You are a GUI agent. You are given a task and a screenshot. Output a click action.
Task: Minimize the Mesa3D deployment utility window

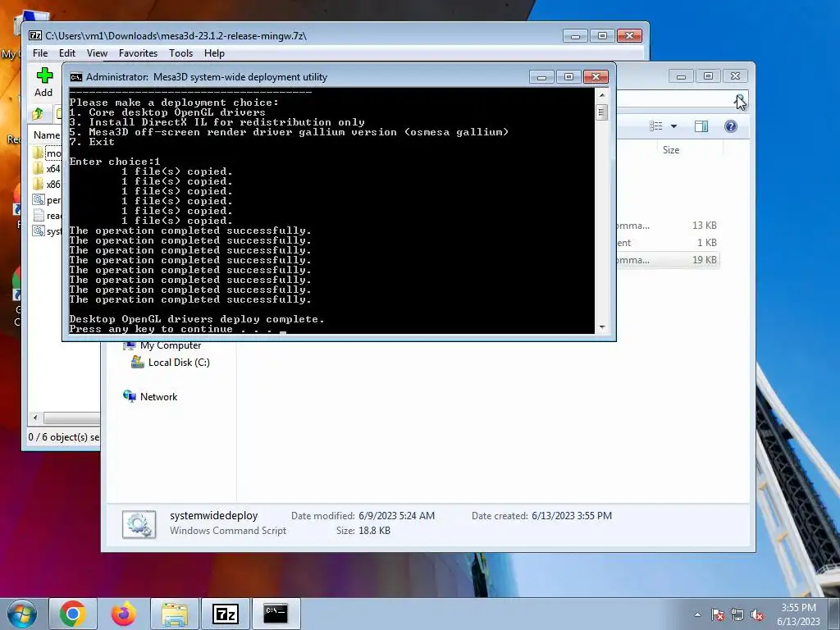[541, 77]
